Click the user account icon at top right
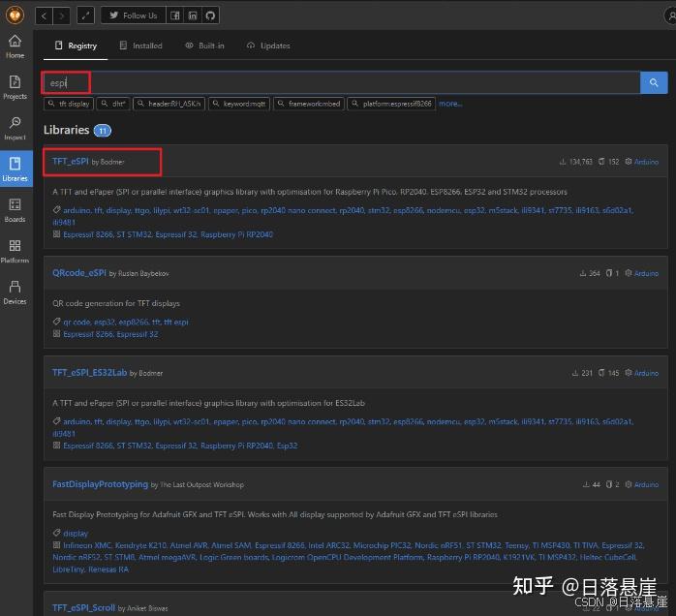The image size is (676, 616). [x=670, y=15]
